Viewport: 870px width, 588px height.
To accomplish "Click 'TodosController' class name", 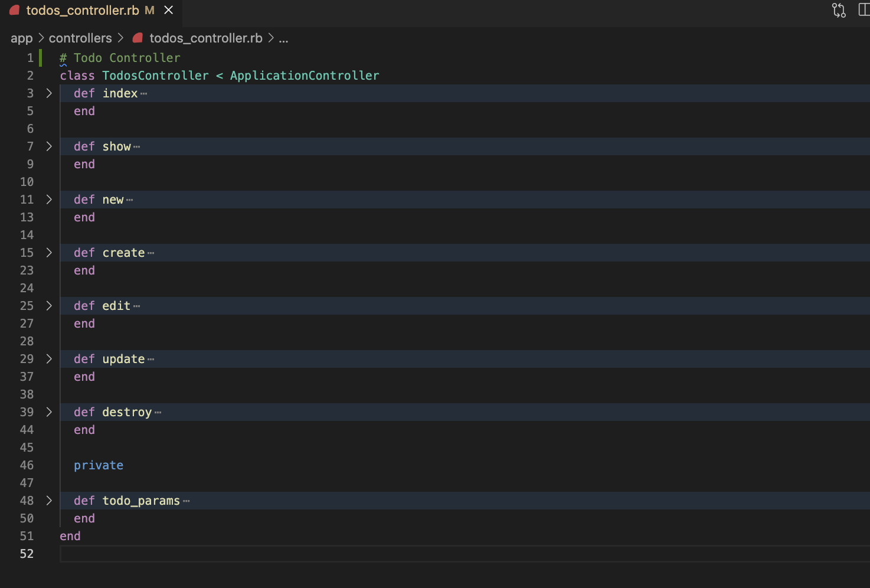I will click(x=155, y=76).
